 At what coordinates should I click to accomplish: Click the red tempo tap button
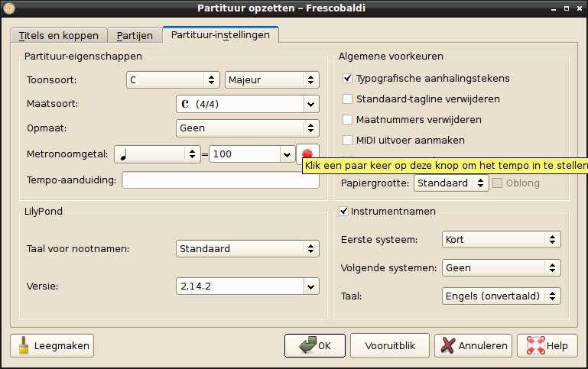(307, 153)
